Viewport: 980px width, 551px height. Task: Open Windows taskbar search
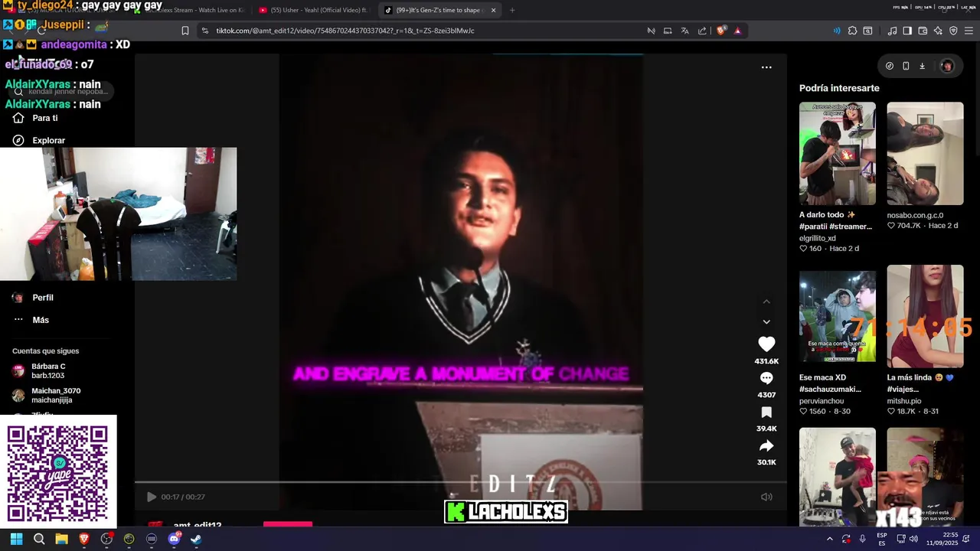pyautogui.click(x=39, y=539)
